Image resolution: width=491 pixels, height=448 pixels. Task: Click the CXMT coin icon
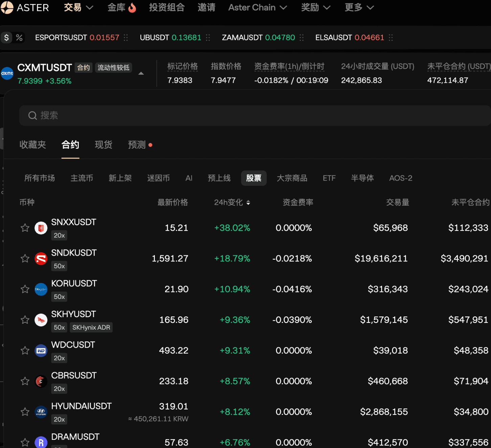7,73
